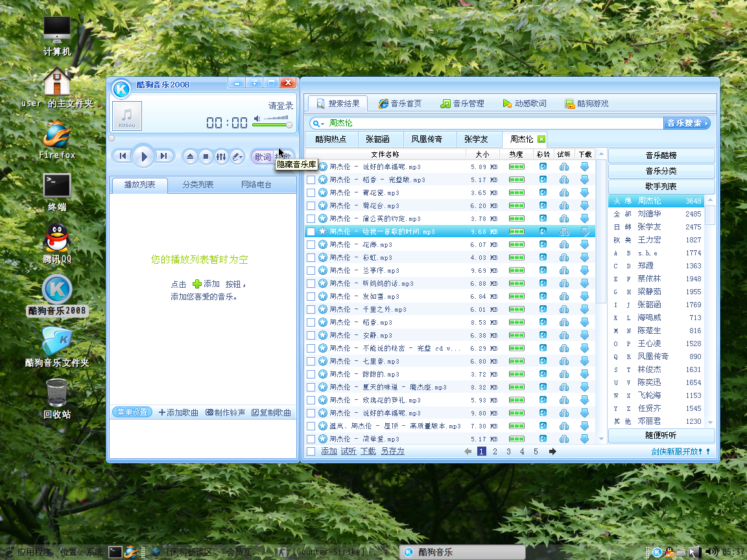Image resolution: width=747 pixels, height=560 pixels.
Task: Check the box for 花海.mp3
Action: [311, 244]
